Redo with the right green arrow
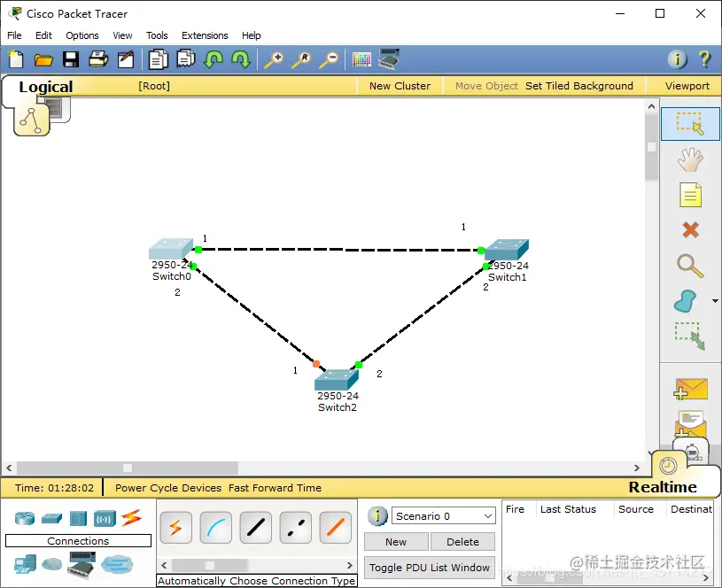The height and width of the screenshot is (588, 722). click(241, 59)
